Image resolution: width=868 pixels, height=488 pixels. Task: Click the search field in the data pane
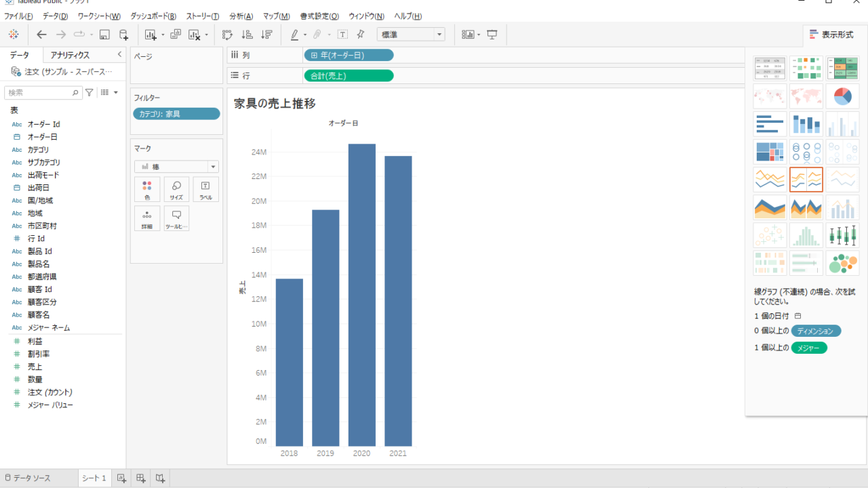pos(43,92)
